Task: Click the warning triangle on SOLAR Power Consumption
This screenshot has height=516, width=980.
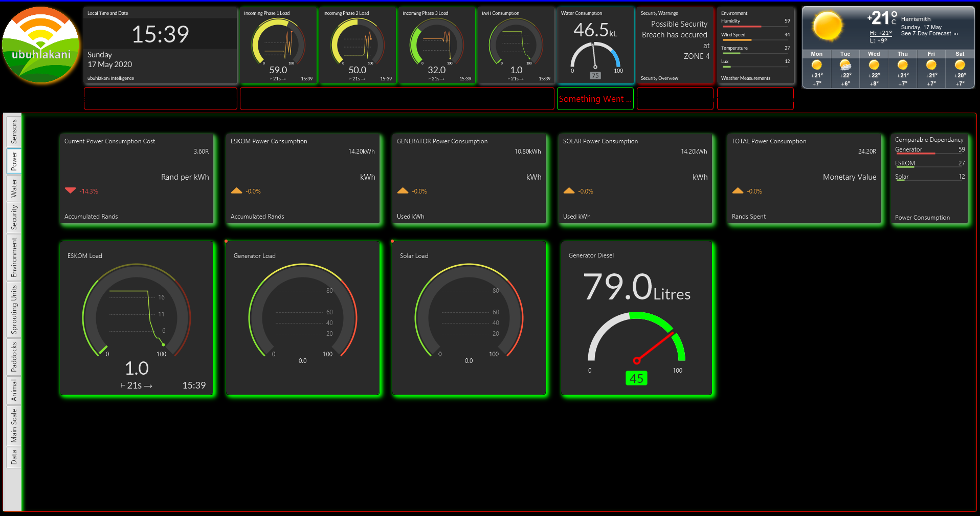Action: [x=569, y=190]
